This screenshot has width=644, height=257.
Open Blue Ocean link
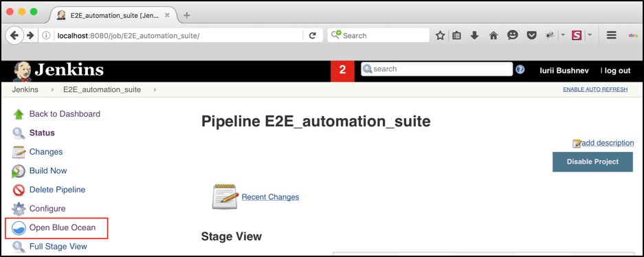coord(63,227)
